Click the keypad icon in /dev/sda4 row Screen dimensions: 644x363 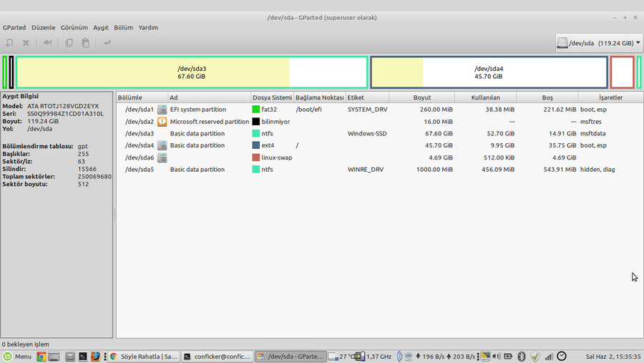(x=162, y=145)
